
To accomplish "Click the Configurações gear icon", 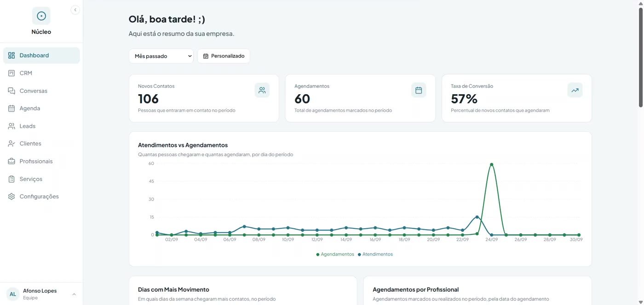I will (11, 197).
